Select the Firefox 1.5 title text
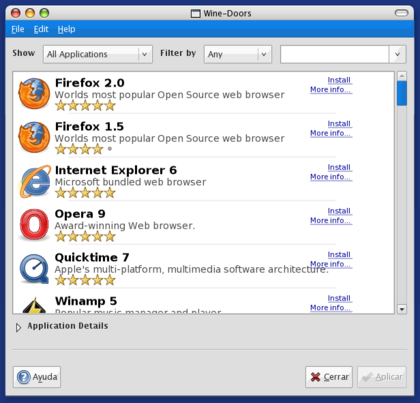The width and height of the screenshot is (420, 403). pos(89,127)
